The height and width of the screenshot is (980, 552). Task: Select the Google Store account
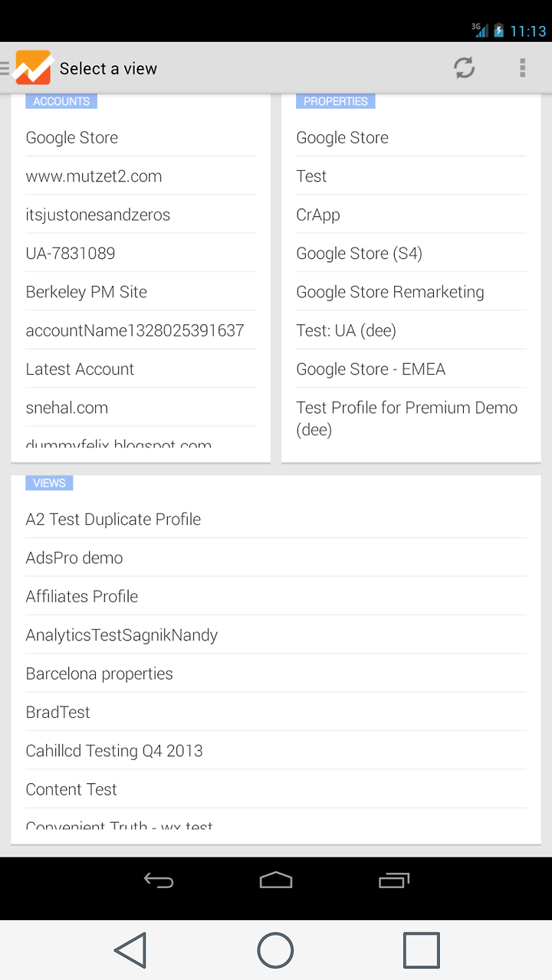click(x=140, y=138)
